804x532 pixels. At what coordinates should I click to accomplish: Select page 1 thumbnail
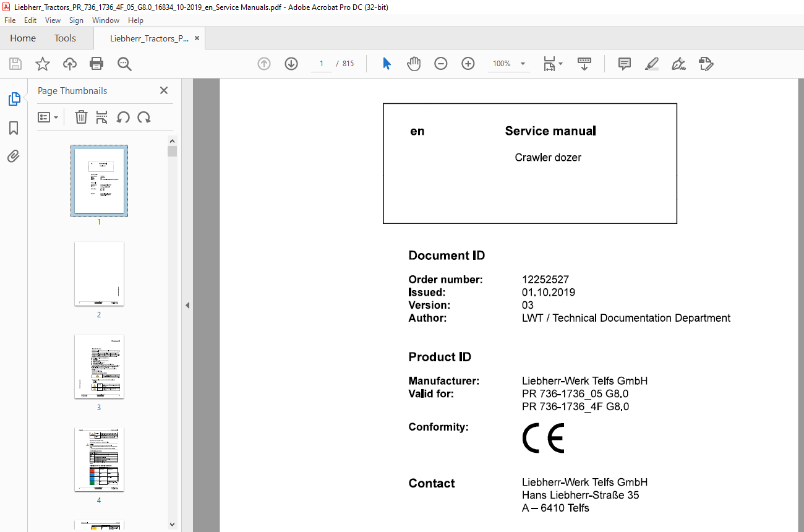tap(99, 181)
